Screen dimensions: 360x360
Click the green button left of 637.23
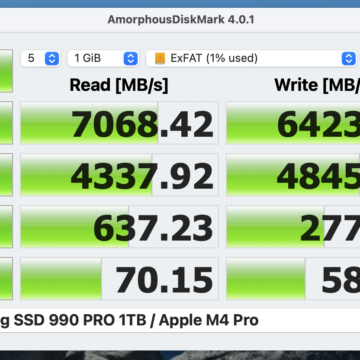pos(6,227)
